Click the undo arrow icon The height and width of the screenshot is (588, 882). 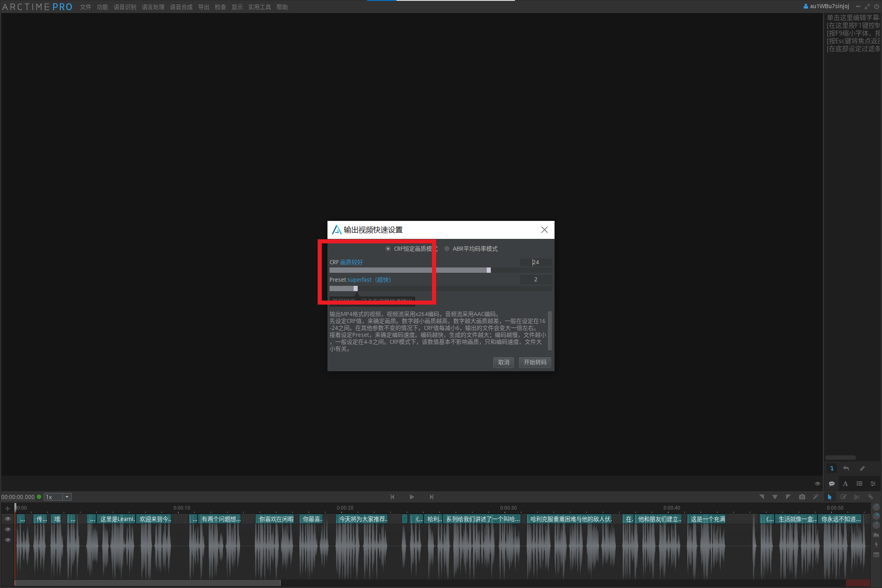[x=846, y=468]
